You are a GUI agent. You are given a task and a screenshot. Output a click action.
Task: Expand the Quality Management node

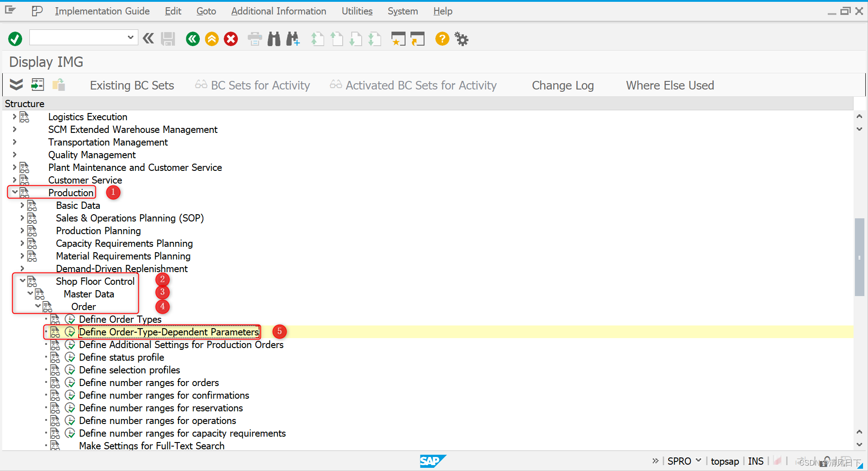pyautogui.click(x=14, y=155)
